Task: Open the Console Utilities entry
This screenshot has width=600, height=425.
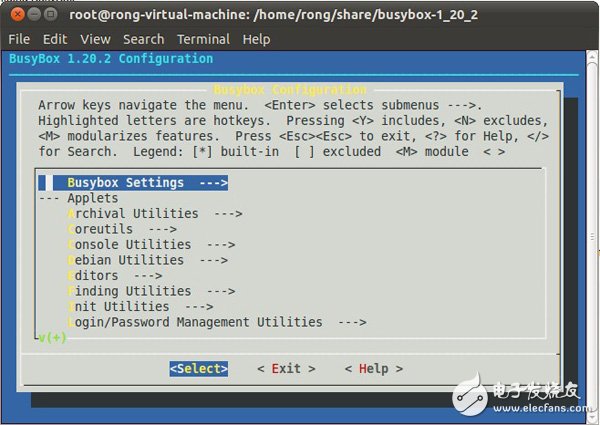Action: [x=150, y=245]
